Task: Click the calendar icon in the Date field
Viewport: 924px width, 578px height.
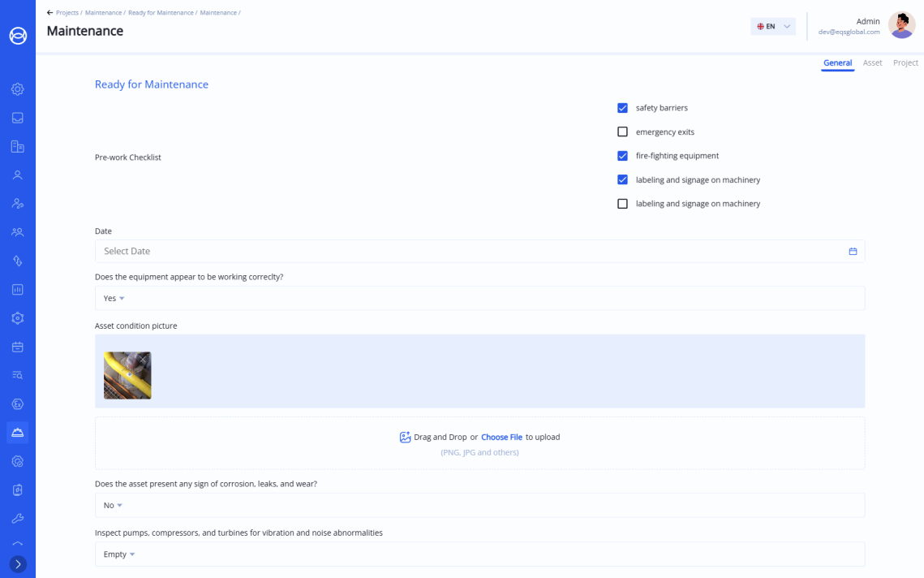Action: point(853,252)
